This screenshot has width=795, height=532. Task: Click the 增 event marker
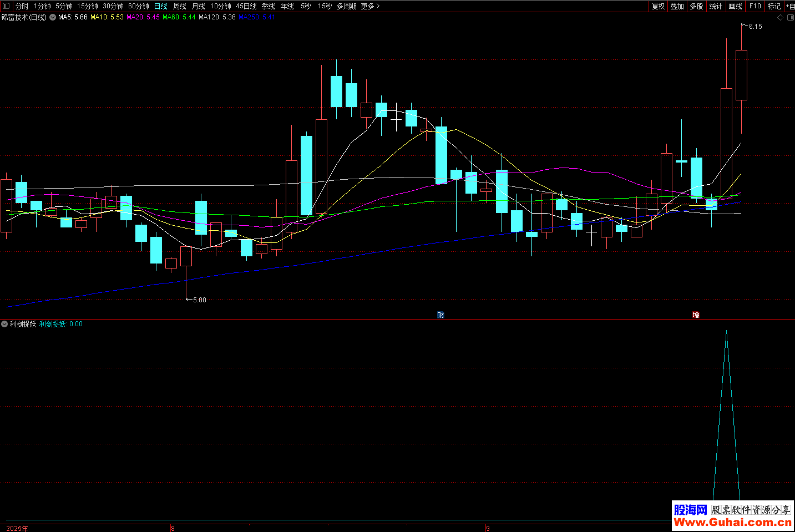click(x=696, y=315)
